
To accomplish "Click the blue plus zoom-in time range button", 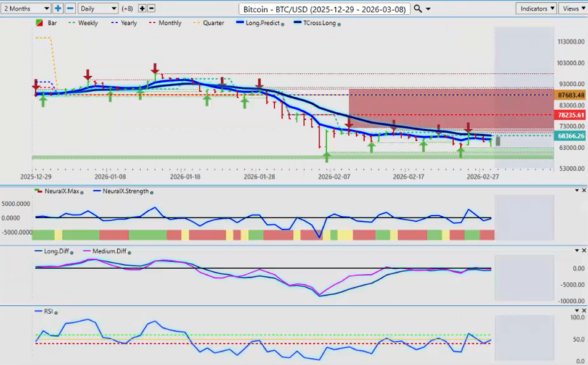I will [x=58, y=8].
